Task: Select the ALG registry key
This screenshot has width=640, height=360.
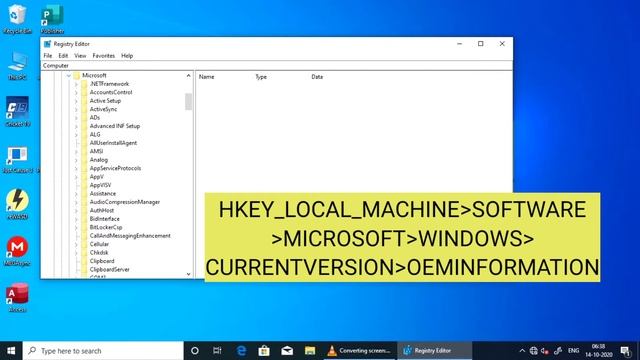Action: coord(95,134)
